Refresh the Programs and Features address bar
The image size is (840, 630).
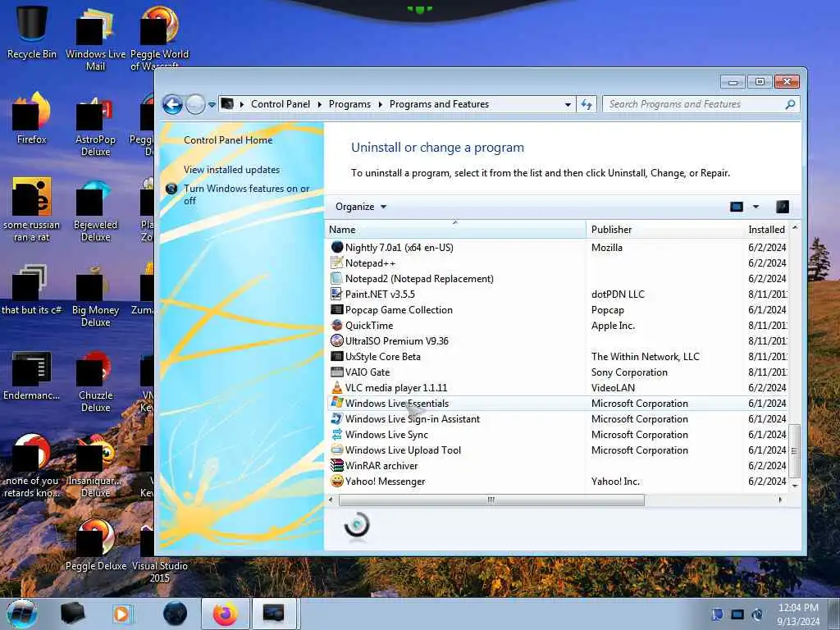587,104
